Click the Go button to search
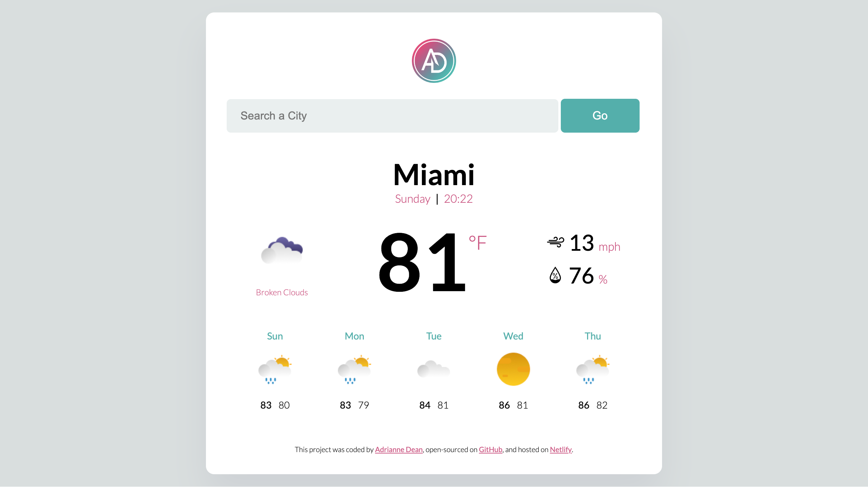Viewport: 868px width, 487px height. click(x=600, y=115)
